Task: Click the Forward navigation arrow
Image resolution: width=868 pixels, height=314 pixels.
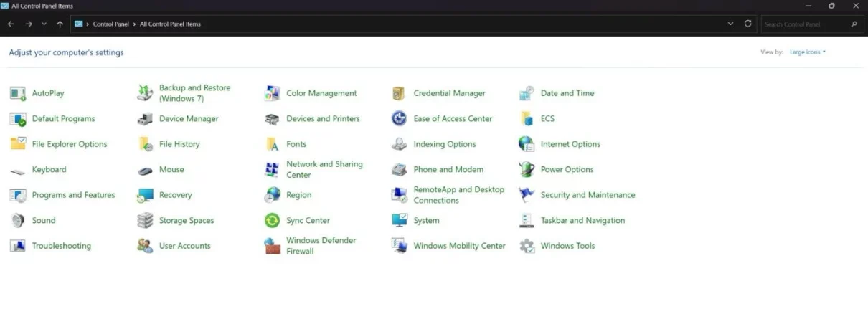Action: coord(29,24)
